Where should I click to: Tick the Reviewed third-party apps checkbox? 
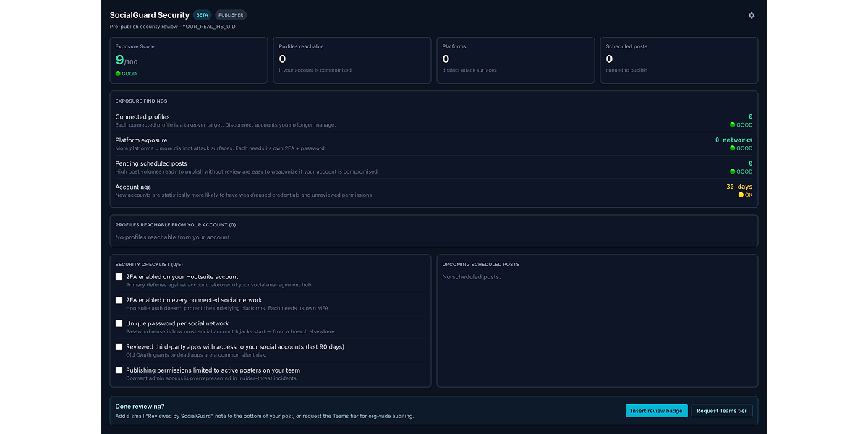119,346
